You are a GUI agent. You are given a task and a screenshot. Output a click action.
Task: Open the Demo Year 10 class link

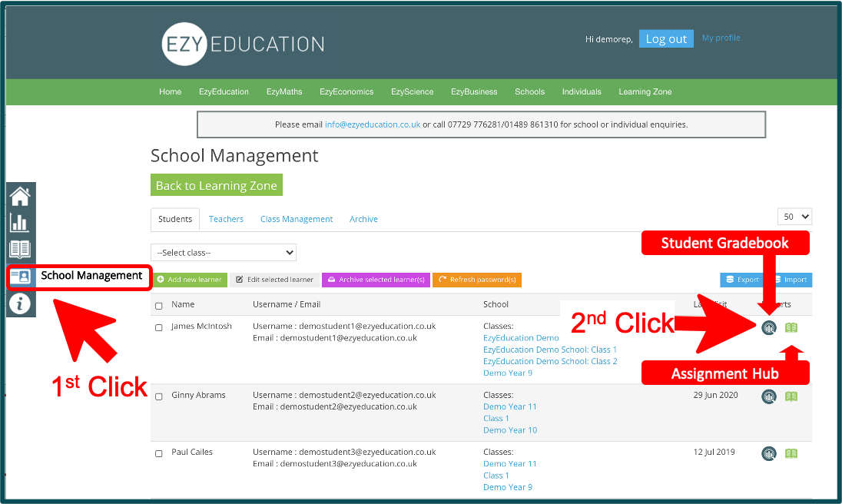click(510, 430)
